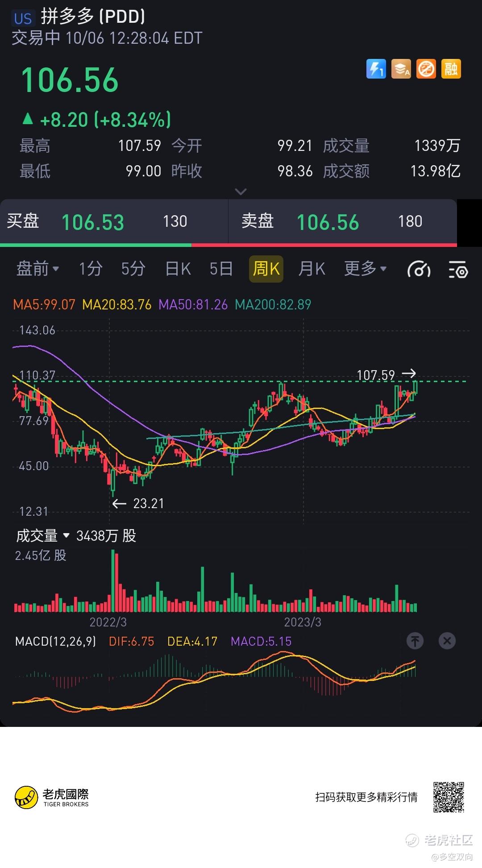Close the MACD indicator panel

tap(447, 641)
